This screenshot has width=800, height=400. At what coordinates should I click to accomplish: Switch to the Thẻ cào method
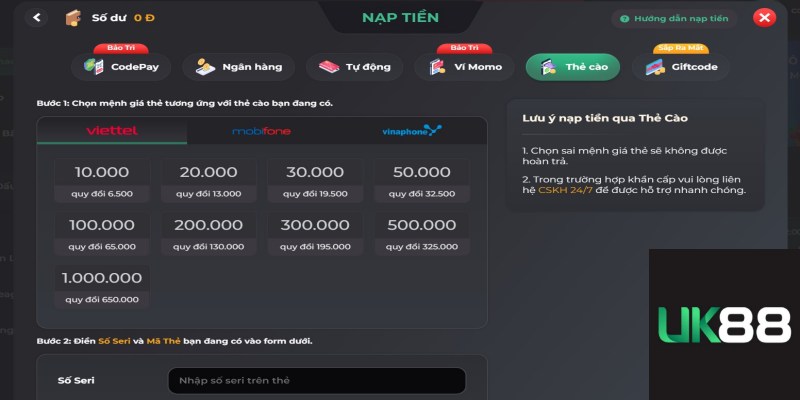(573, 67)
